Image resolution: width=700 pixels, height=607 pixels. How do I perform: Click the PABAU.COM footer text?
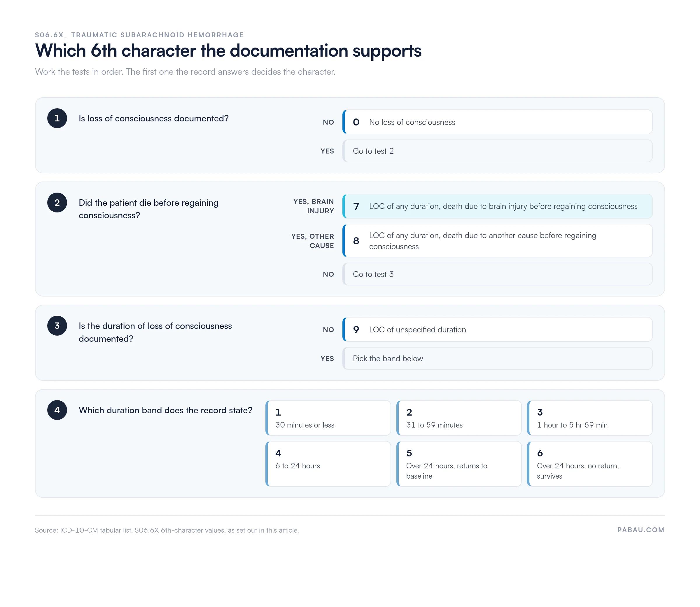tap(641, 530)
